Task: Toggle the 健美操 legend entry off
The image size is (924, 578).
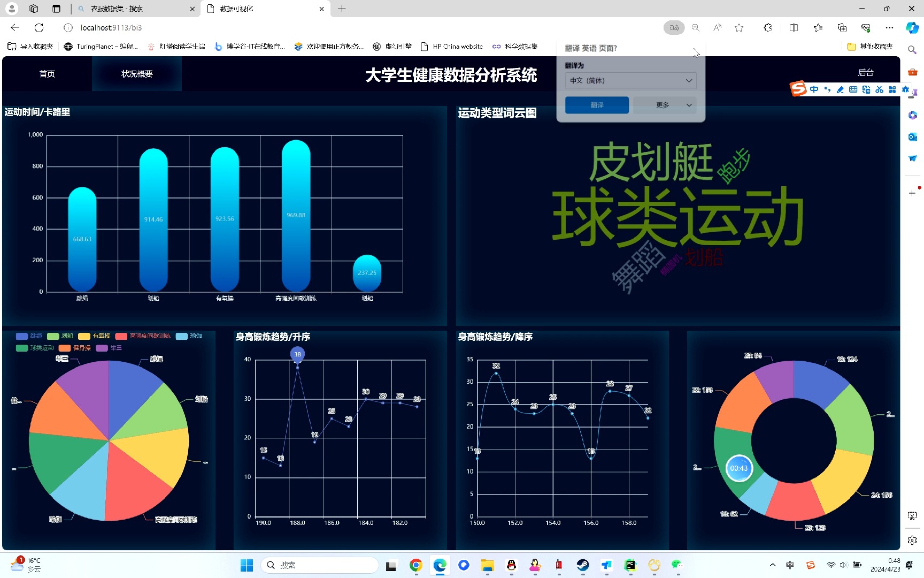Action: 82,348
